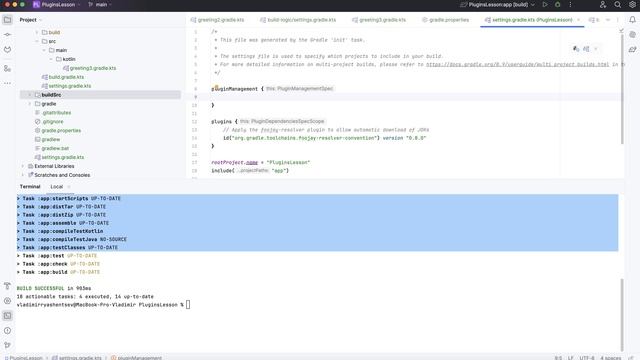640x360 pixels.
Task: Close the settings.gradle.kts (PluginsLesson) tab
Action: pos(578,20)
